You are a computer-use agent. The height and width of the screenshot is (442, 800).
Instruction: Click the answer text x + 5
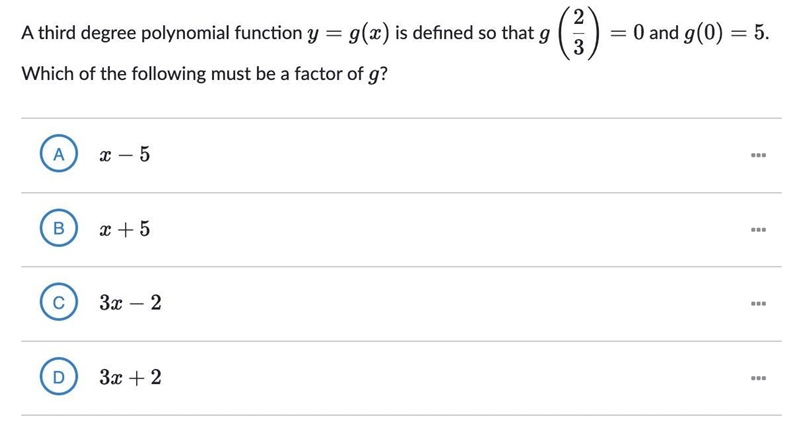click(125, 229)
